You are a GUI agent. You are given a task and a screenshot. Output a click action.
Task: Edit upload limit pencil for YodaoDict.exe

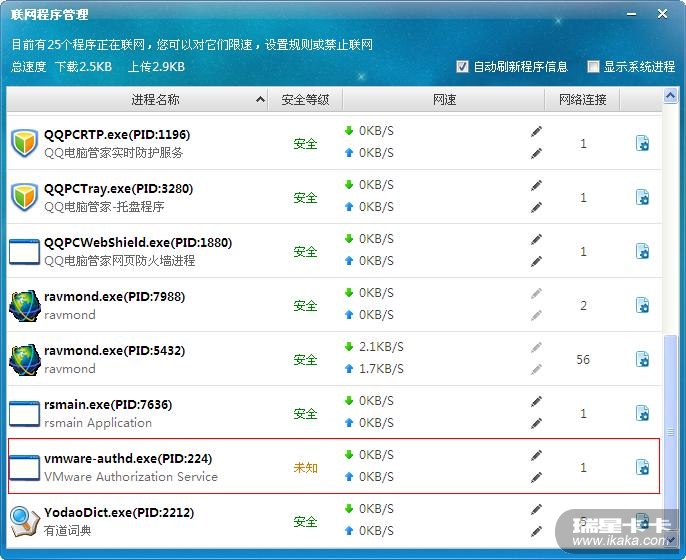(536, 531)
